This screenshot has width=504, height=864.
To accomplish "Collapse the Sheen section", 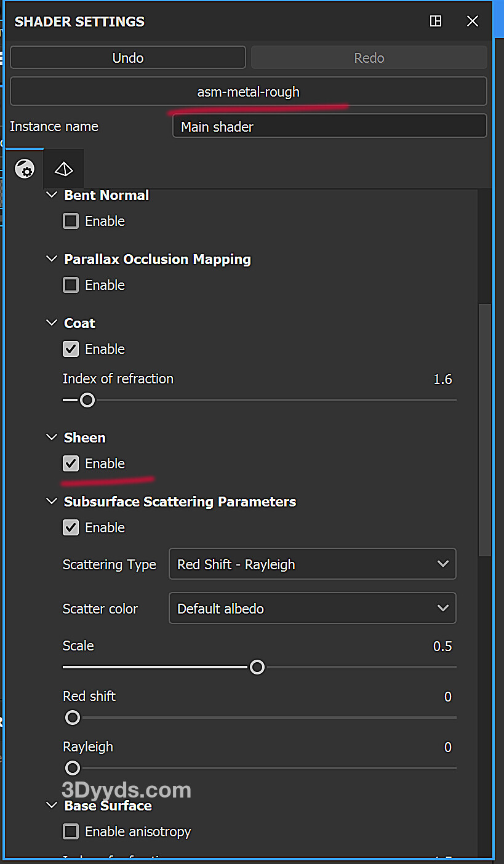I will click(52, 438).
